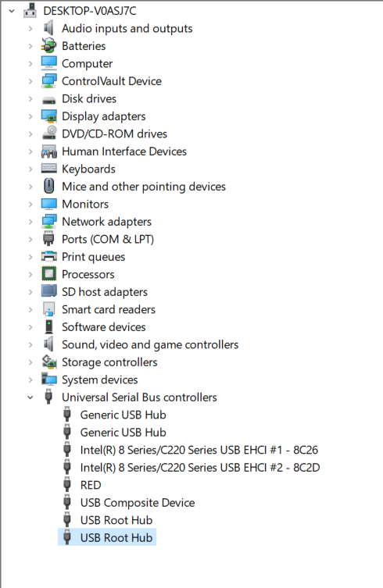Image resolution: width=383 pixels, height=588 pixels.
Task: Expand the Keyboards category
Action: click(x=30, y=169)
